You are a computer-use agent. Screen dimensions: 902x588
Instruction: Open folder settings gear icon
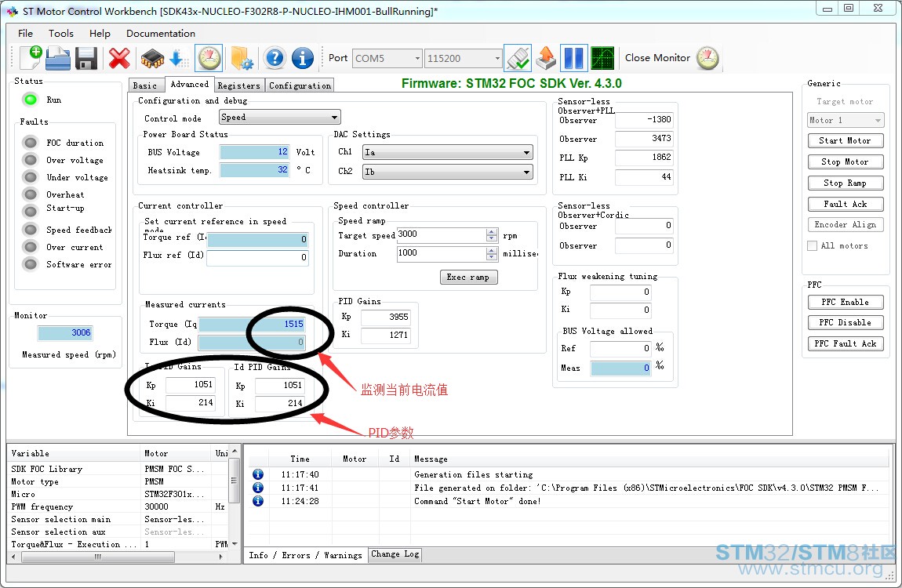tap(242, 58)
